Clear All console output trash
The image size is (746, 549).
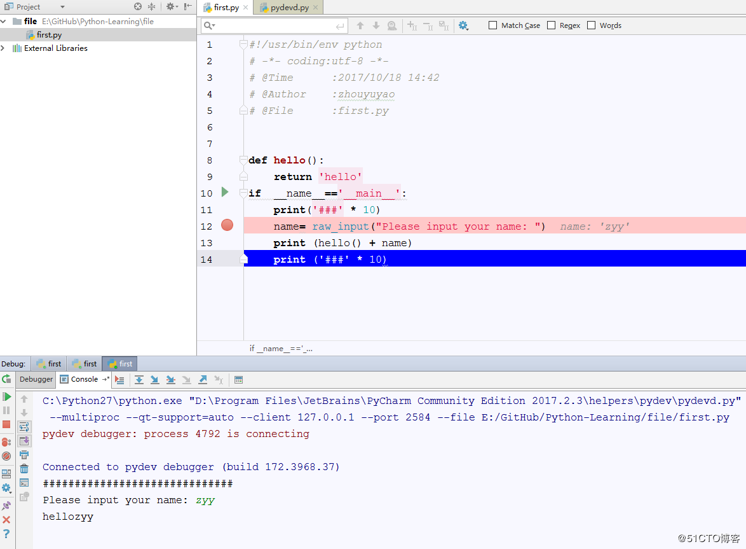coord(24,469)
